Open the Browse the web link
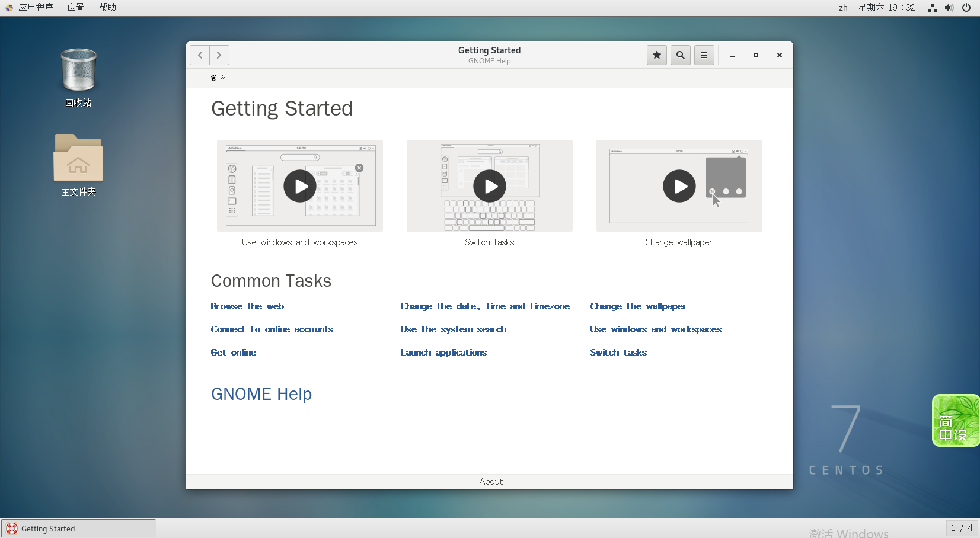Image resolution: width=980 pixels, height=538 pixels. coord(247,306)
